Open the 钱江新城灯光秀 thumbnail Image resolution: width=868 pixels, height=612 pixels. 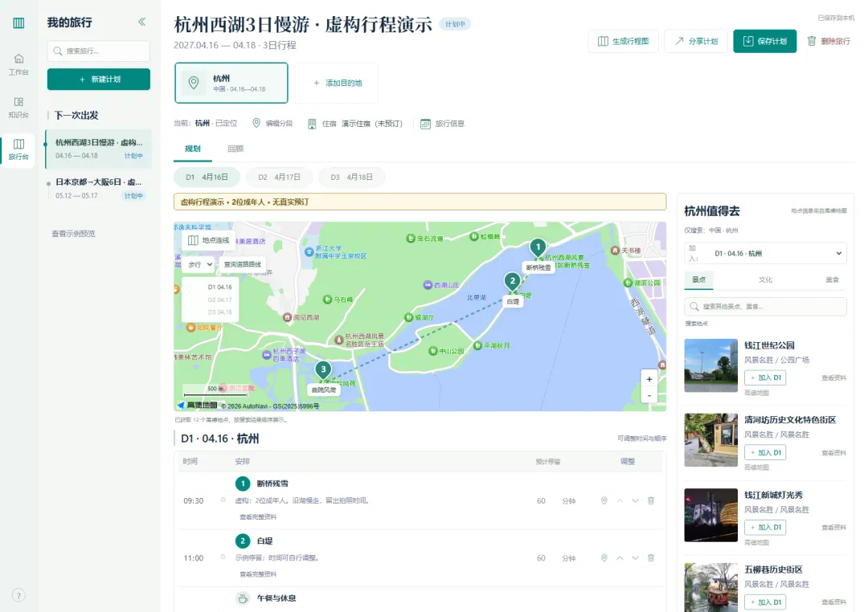[x=710, y=515]
